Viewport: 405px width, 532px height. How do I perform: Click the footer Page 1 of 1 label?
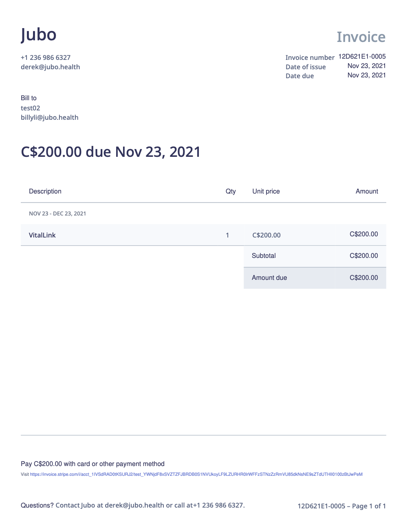point(369,506)
